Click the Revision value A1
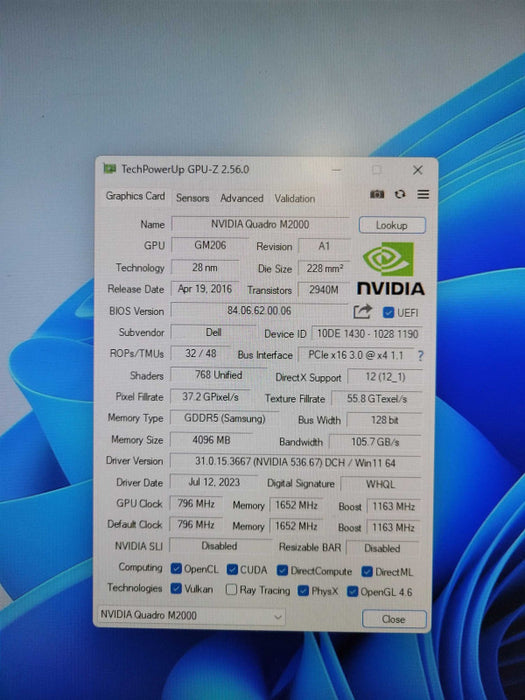Image resolution: width=525 pixels, height=700 pixels. (324, 246)
